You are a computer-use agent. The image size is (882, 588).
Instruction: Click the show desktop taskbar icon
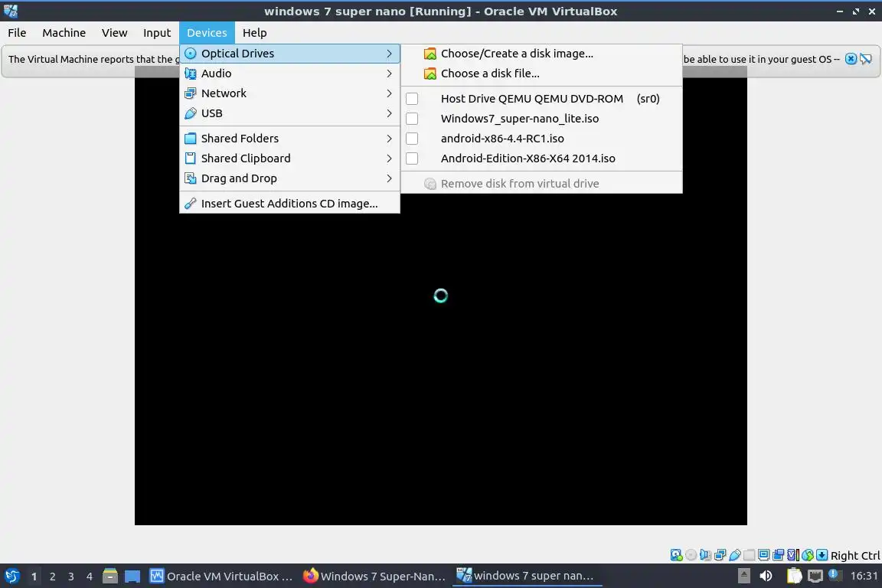132,577
